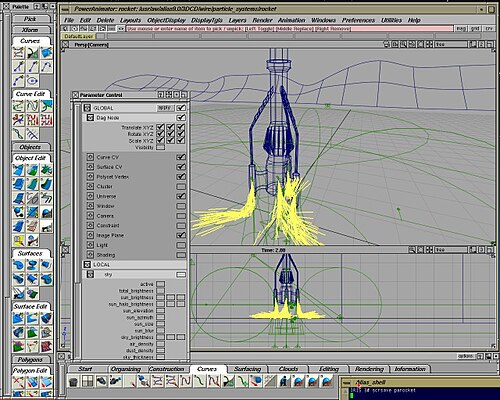Expand the LOCAL section toggle
The width and height of the screenshot is (500, 400).
[87, 265]
